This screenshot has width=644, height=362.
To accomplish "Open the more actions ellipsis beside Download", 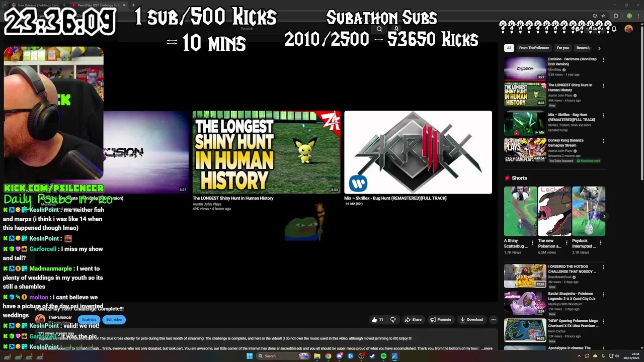I will click(x=494, y=320).
